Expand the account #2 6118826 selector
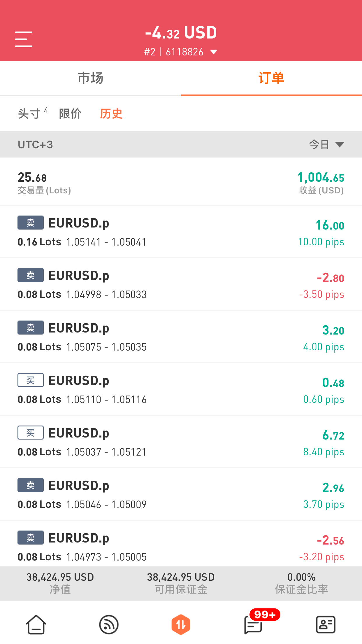This screenshot has width=362, height=644. 181,52
